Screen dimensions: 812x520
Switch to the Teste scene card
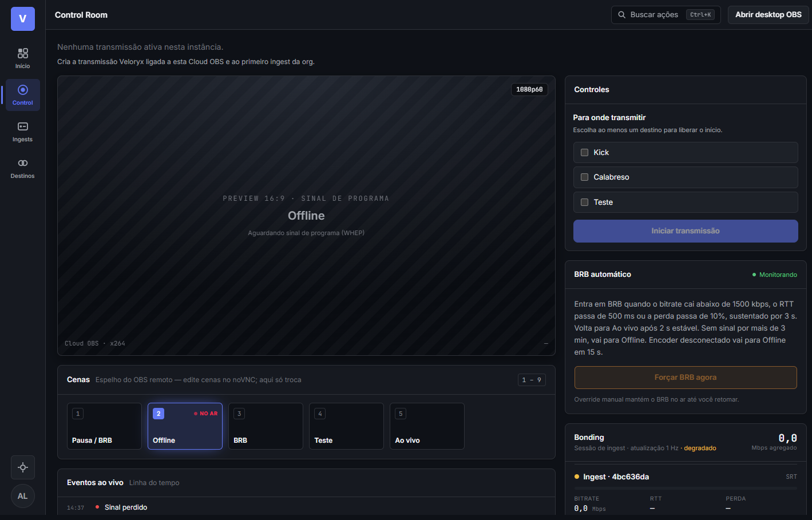point(346,426)
